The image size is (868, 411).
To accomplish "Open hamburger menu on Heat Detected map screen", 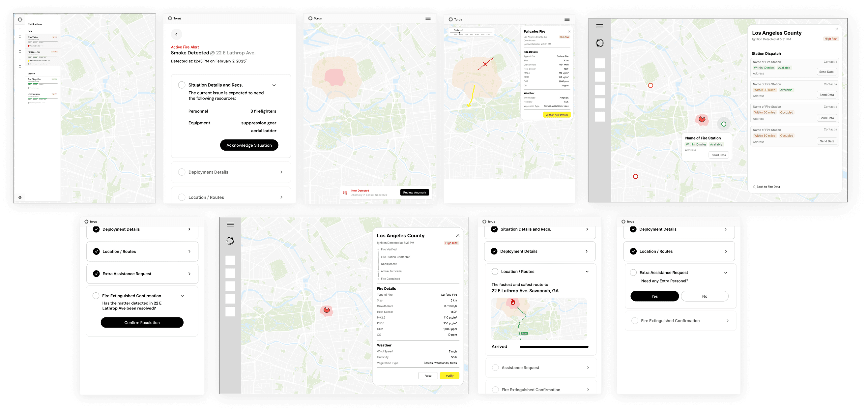I will click(x=428, y=18).
